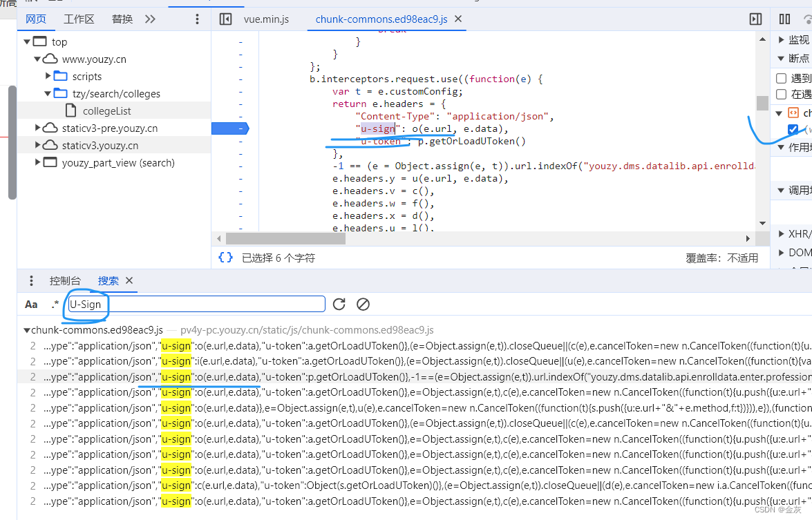Switch to the 控制台 tab
This screenshot has width=812, height=520.
click(66, 280)
